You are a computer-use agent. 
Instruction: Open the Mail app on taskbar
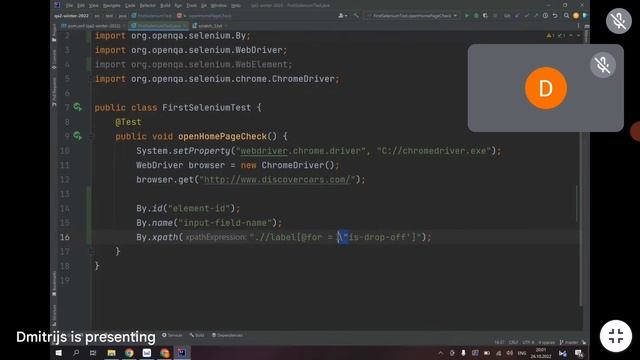pos(147,353)
